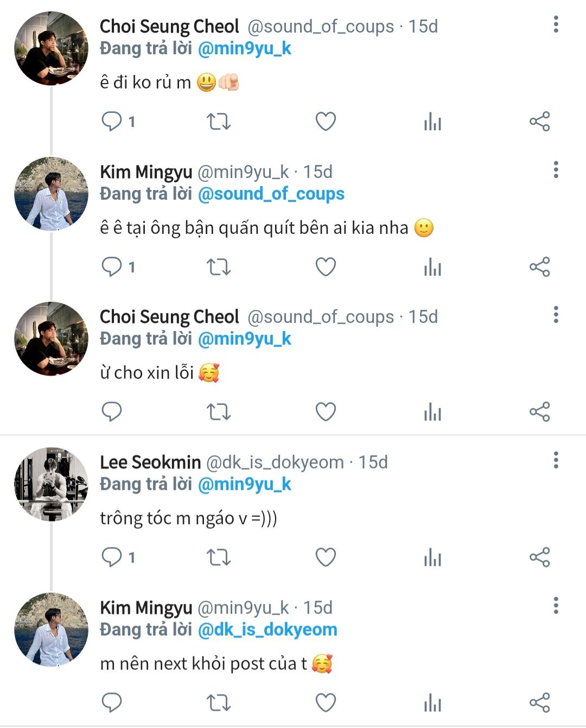
Task: Open more options on the first Choi Seung Cheol tweet
Action: point(556,24)
